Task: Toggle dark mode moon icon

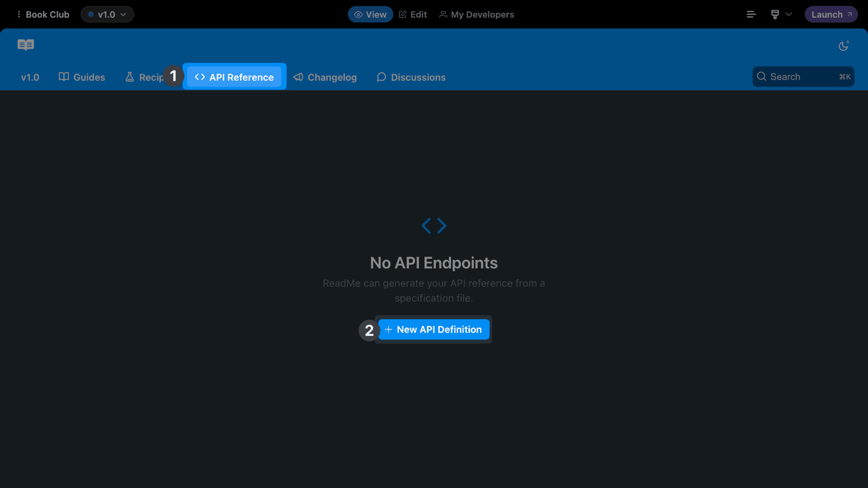Action: point(844,46)
